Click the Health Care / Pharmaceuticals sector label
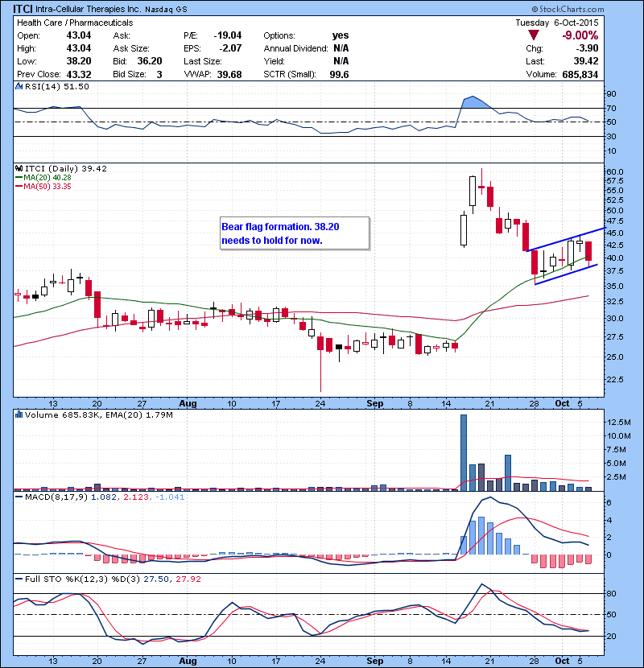 coord(75,23)
